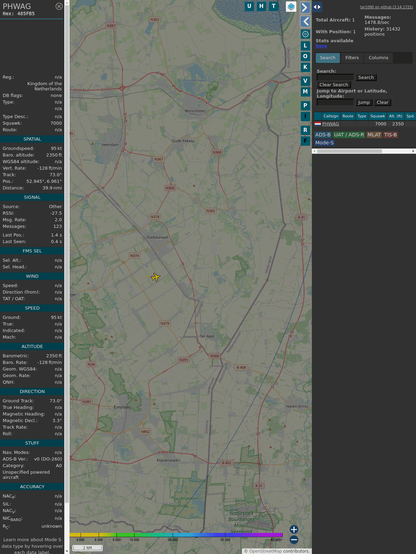Toggle the K map button
Screen dimensions: 416x554
point(305,67)
